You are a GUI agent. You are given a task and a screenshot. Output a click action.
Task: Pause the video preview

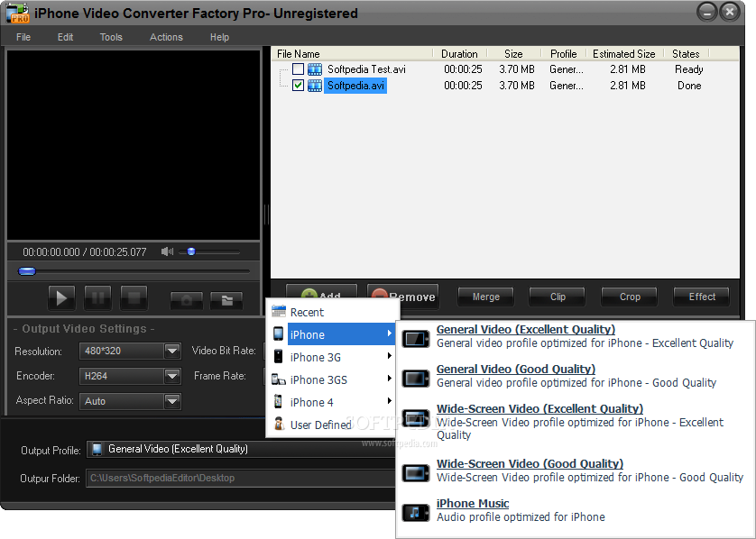click(97, 298)
